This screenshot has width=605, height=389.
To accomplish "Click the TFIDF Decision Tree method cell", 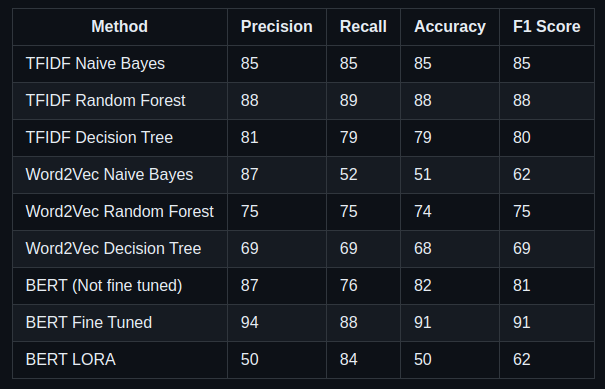I will [x=120, y=138].
